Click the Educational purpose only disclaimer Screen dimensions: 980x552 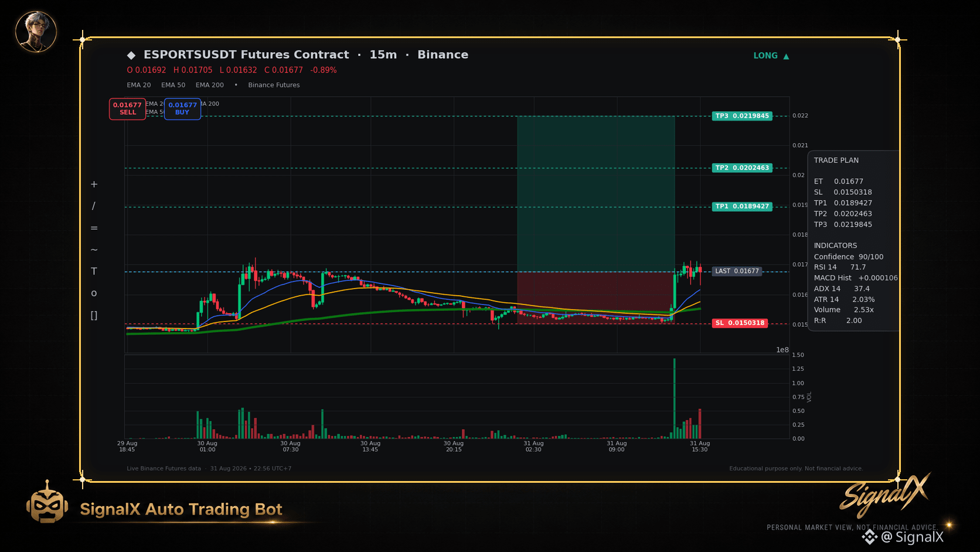coord(796,469)
